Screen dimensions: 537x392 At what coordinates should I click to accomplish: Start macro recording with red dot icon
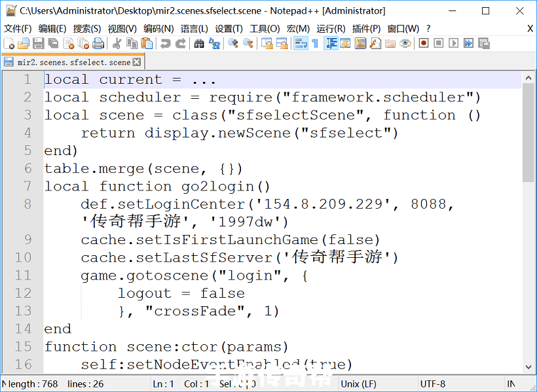424,44
